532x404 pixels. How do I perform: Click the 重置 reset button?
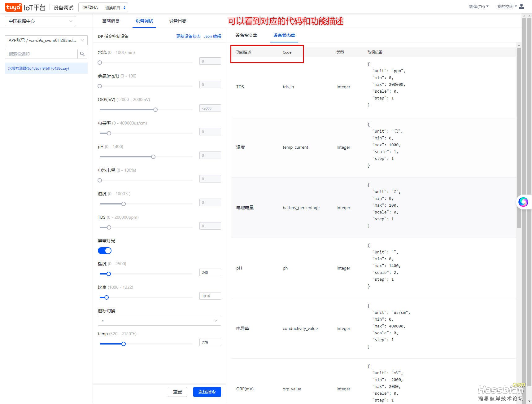[178, 392]
